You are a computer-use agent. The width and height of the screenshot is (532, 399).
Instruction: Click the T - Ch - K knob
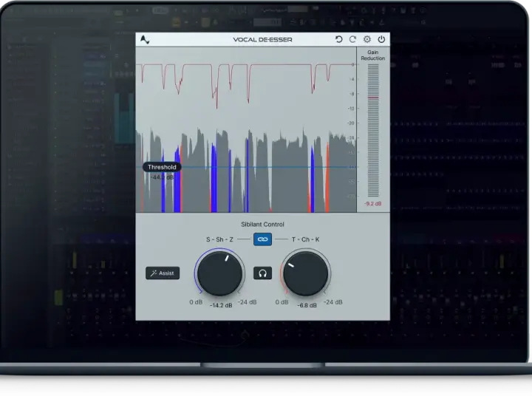pos(306,273)
